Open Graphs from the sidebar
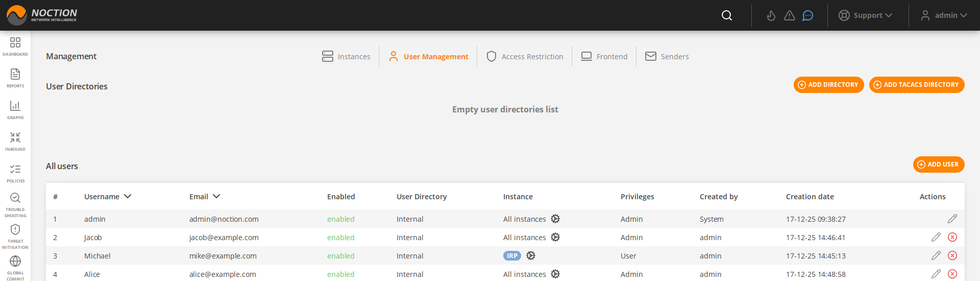This screenshot has width=980, height=281. 15,109
